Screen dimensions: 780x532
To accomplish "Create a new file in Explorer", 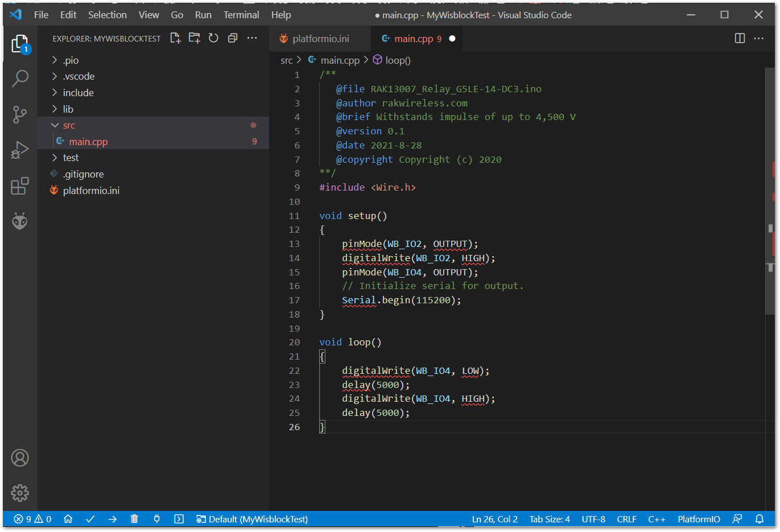I will 175,38.
